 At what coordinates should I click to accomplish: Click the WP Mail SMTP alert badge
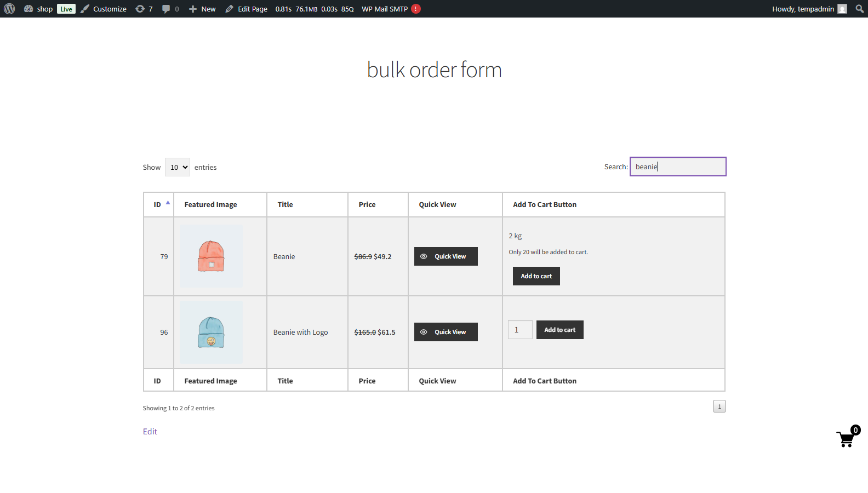click(416, 9)
